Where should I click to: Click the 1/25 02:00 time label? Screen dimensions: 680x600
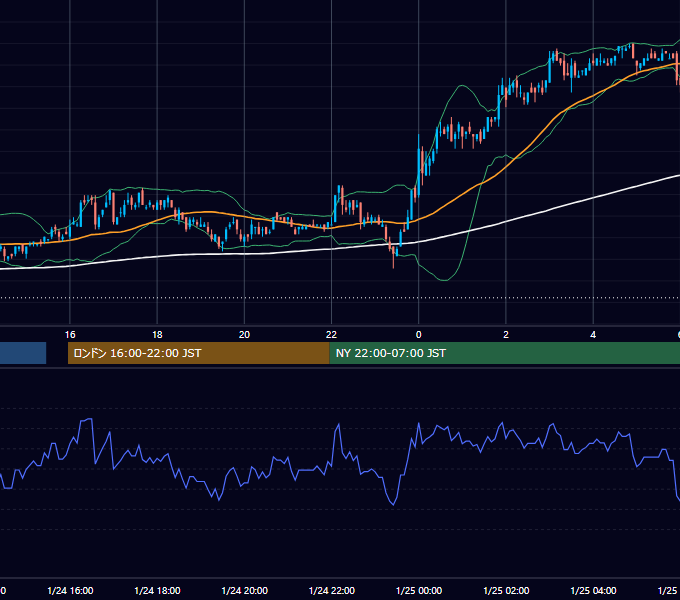[x=506, y=590]
